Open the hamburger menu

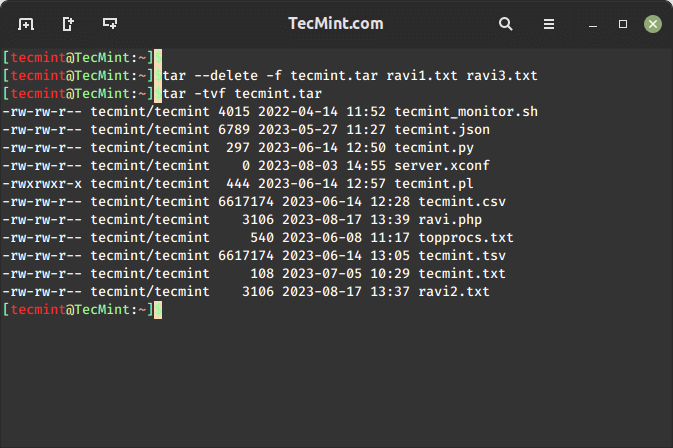coord(549,23)
